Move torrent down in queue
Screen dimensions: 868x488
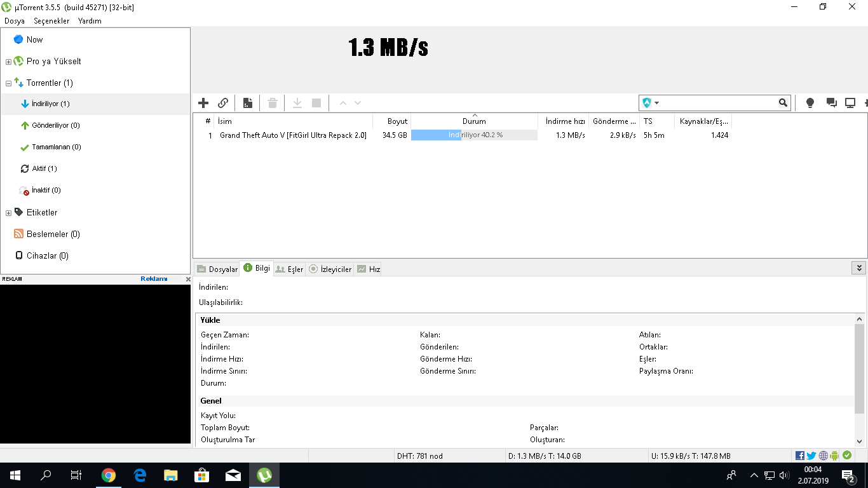click(358, 103)
